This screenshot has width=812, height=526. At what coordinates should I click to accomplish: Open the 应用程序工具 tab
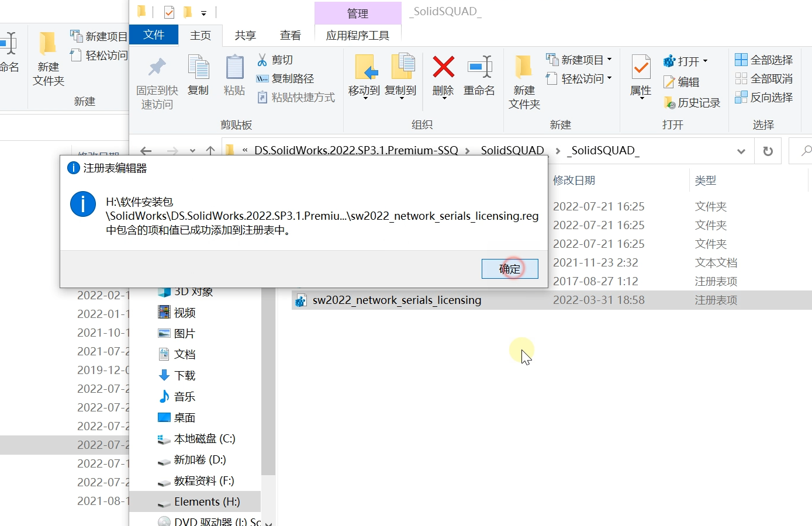[x=358, y=36]
